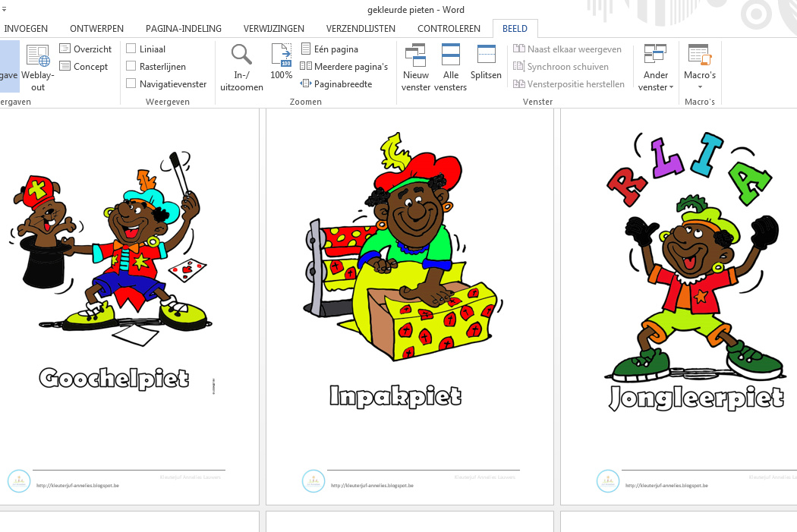Viewport: 797px width, 532px height.
Task: Open Quick Access Toolbar customize arrow
Action: [4, 9]
